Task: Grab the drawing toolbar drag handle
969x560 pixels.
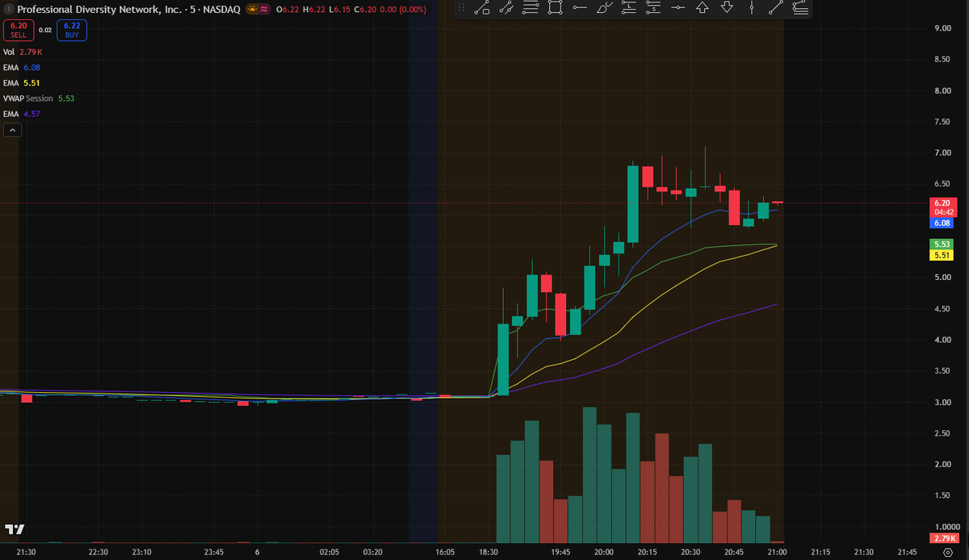Action: (x=461, y=9)
